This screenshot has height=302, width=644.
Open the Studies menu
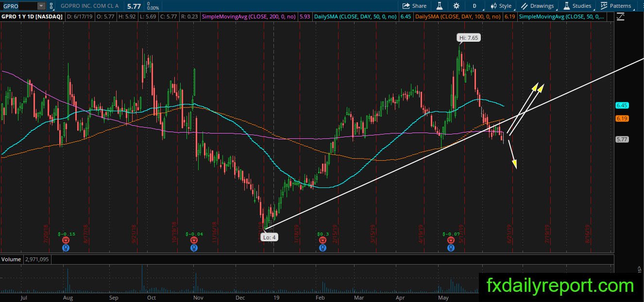click(577, 6)
